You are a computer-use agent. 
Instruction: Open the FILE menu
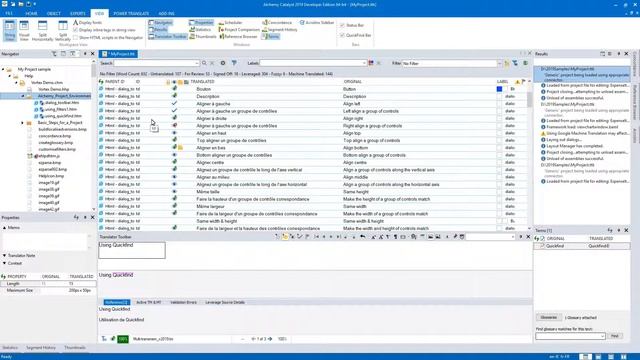tap(9, 13)
